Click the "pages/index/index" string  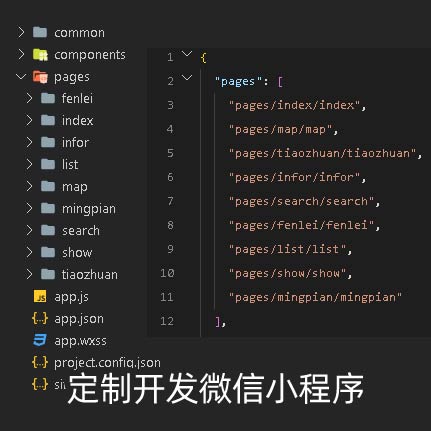(x=294, y=106)
